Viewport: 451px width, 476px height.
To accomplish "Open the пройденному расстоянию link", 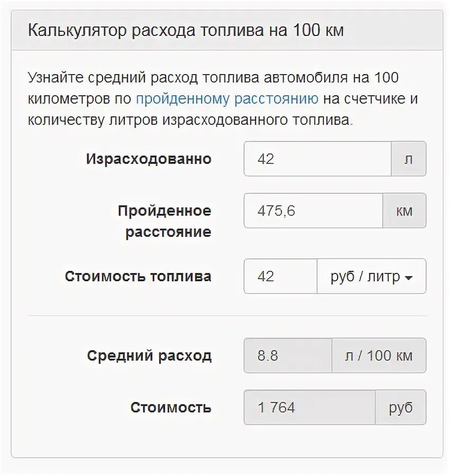I will [x=227, y=99].
